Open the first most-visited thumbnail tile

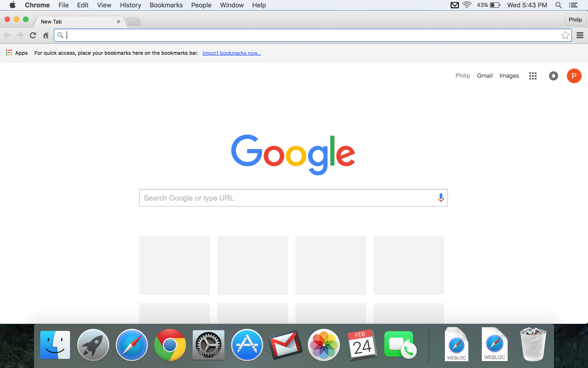(x=175, y=265)
